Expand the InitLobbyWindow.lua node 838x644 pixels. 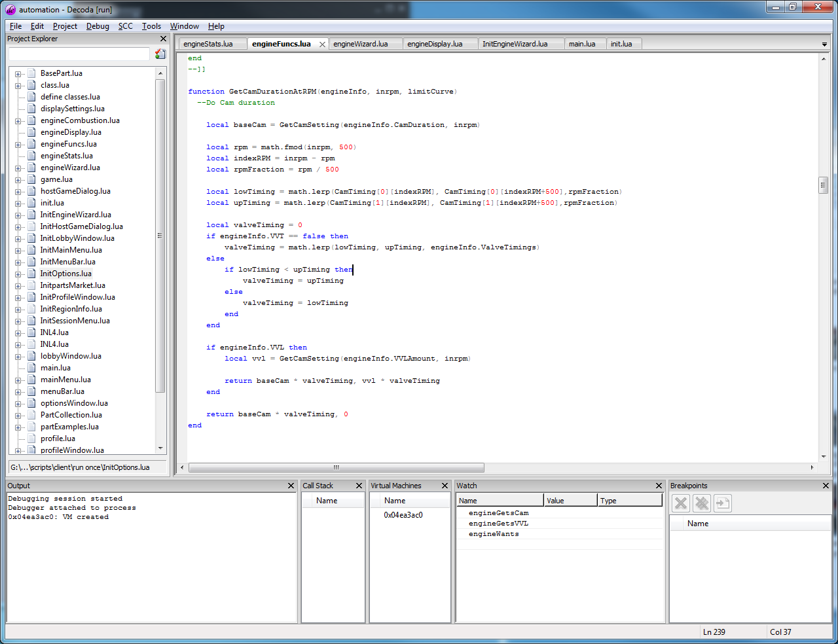coord(18,239)
